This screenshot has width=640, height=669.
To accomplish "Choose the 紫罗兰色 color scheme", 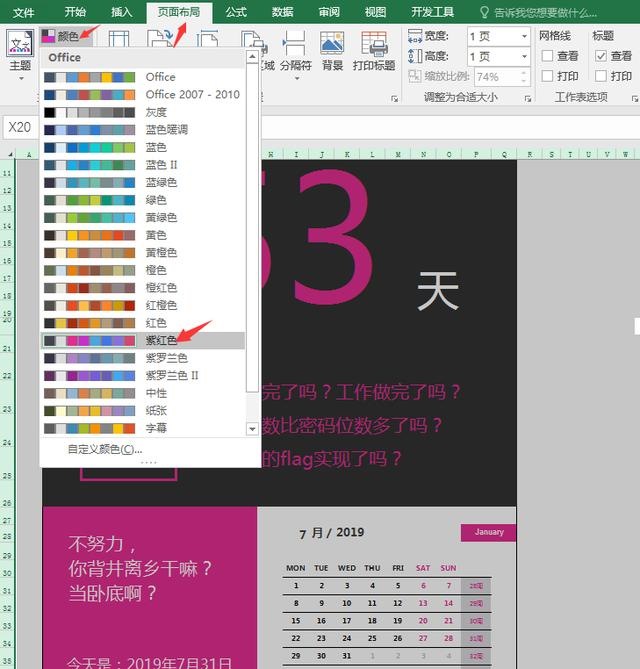I will click(x=143, y=358).
